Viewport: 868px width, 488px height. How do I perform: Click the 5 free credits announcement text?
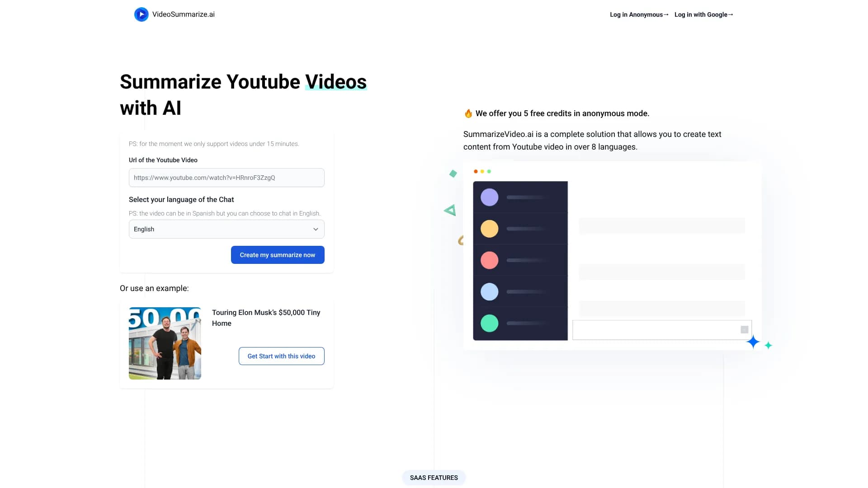pyautogui.click(x=562, y=113)
